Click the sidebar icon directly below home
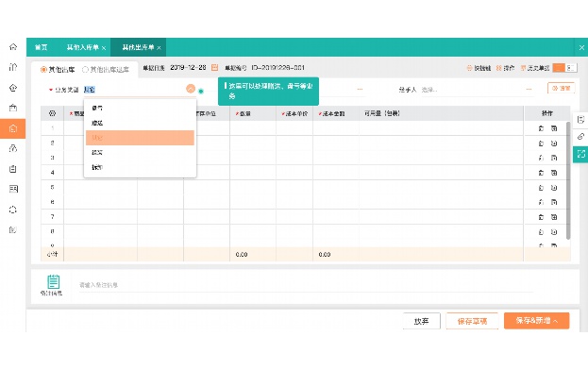The image size is (588, 370). (13, 67)
